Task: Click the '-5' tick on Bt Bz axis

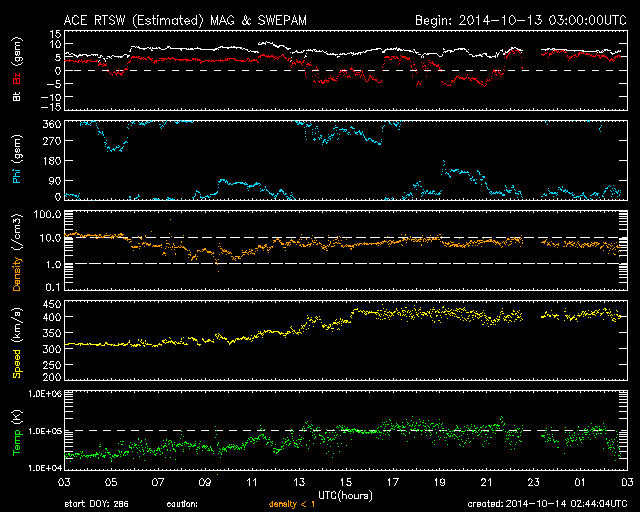Action: pyautogui.click(x=54, y=84)
